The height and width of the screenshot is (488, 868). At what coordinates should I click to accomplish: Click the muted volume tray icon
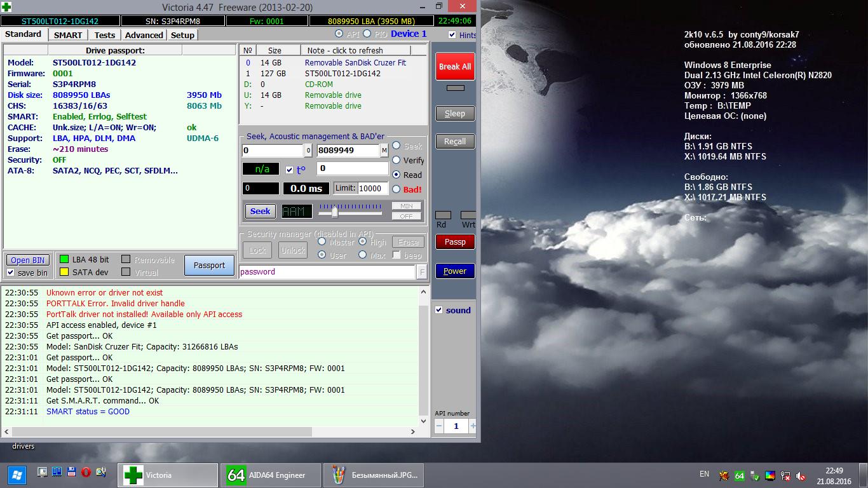pyautogui.click(x=802, y=475)
